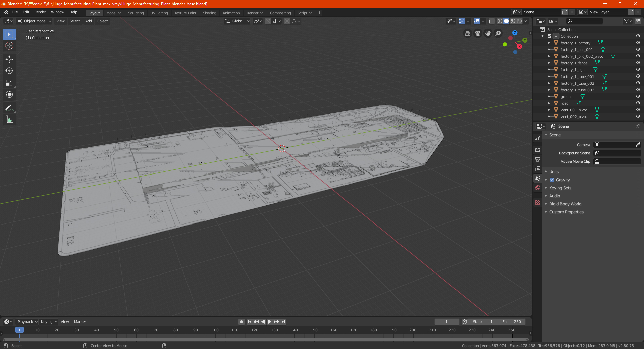Image resolution: width=644 pixels, height=349 pixels.
Task: Select the Transform tool
Action: pyautogui.click(x=9, y=95)
